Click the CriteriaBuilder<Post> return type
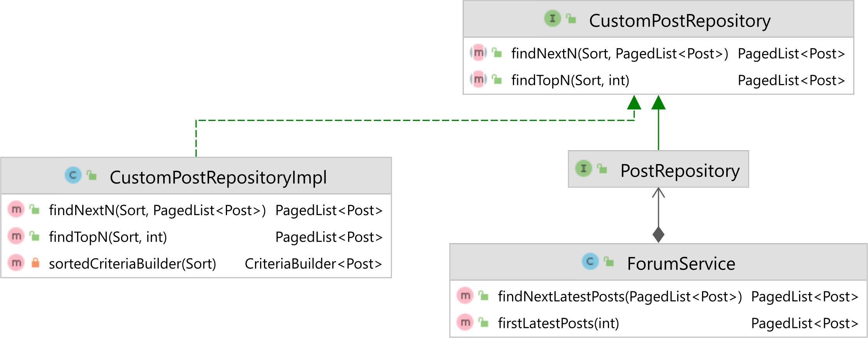Image resolution: width=868 pixels, height=338 pixels. 313,264
